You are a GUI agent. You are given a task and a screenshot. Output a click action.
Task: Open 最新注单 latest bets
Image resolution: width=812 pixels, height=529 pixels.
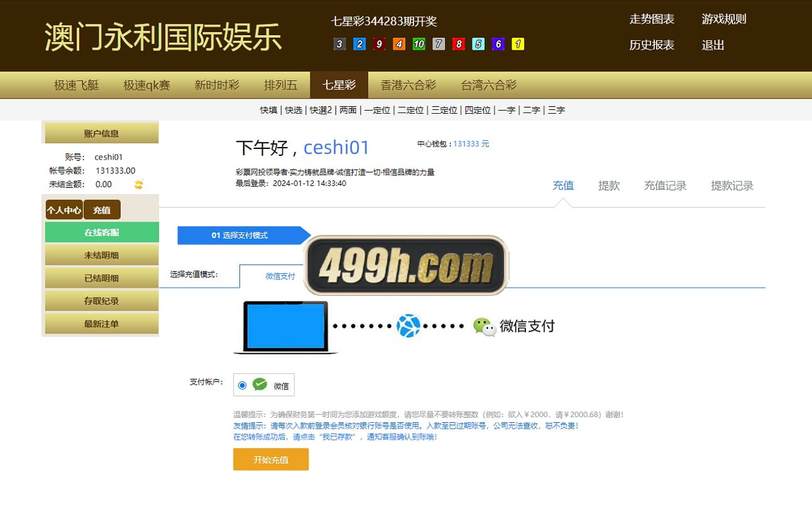tap(102, 324)
